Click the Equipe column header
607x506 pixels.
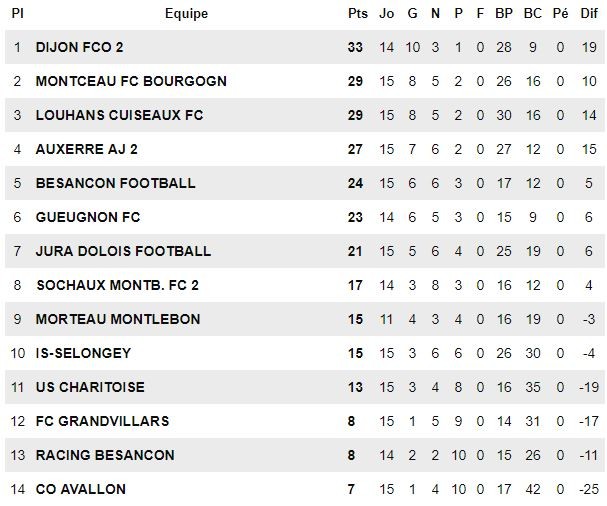click(x=186, y=14)
